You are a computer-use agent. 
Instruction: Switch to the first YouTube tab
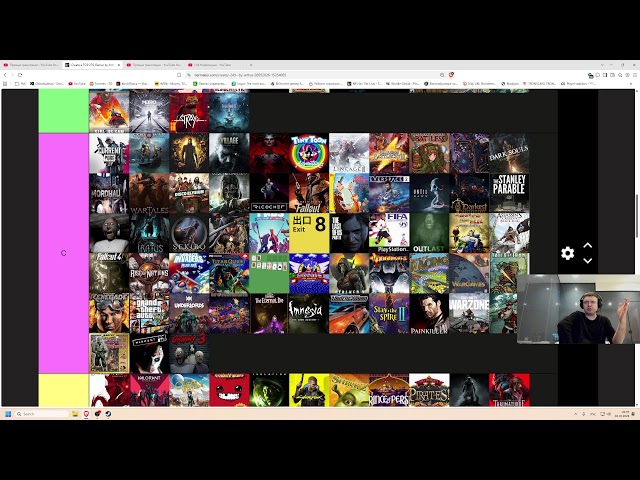tap(31, 65)
